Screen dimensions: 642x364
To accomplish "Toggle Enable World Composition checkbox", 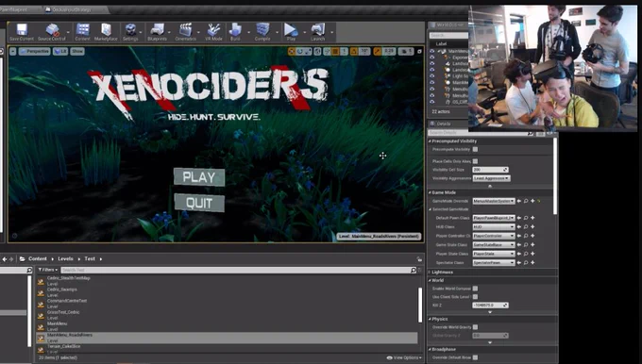I will 475,289.
